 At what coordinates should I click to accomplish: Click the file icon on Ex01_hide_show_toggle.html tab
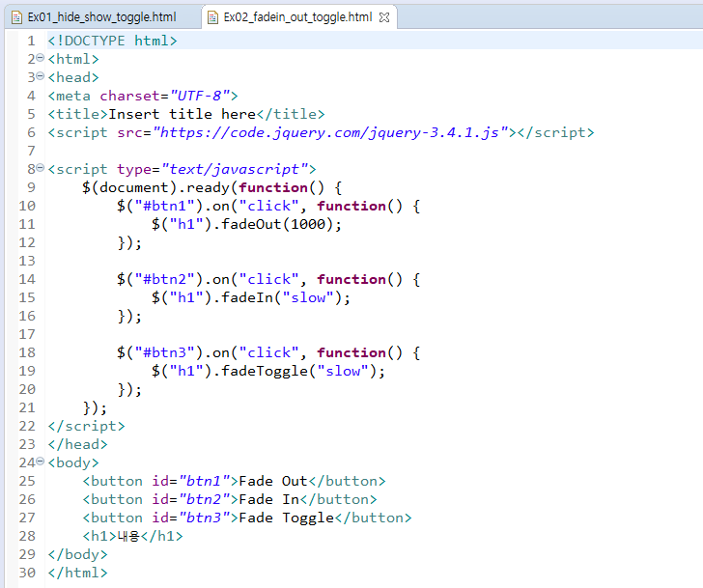[x=16, y=17]
